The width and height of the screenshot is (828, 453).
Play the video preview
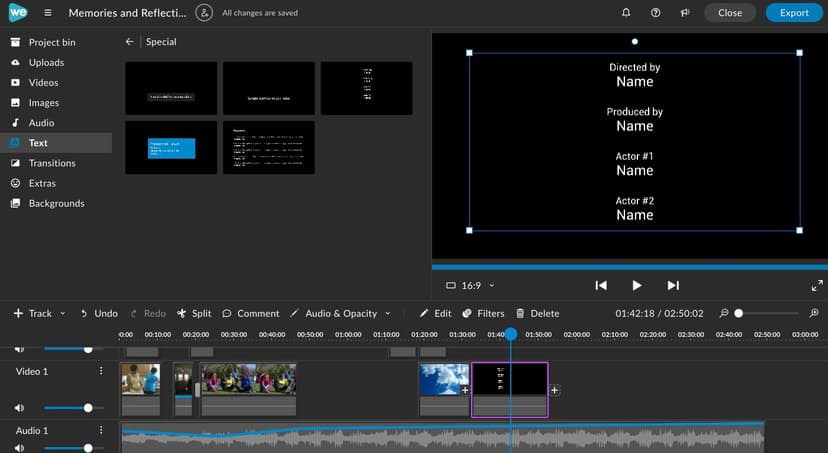click(637, 286)
